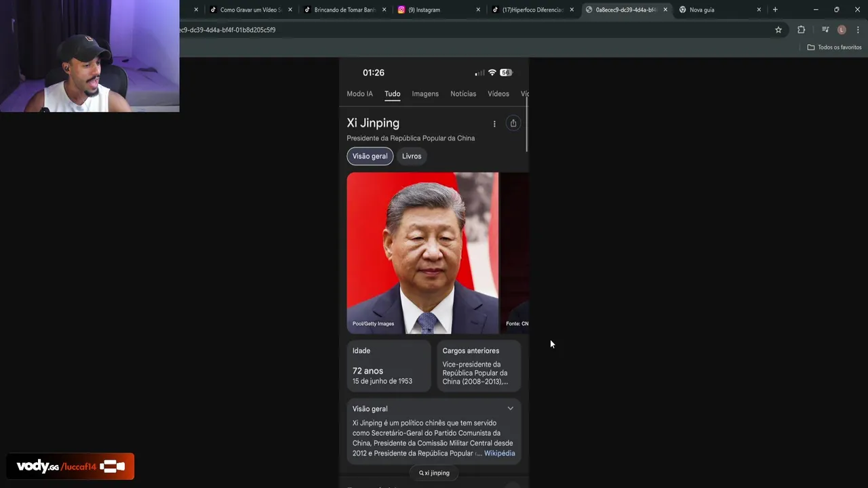
Task: Open the partially visible second image
Action: [x=515, y=253]
